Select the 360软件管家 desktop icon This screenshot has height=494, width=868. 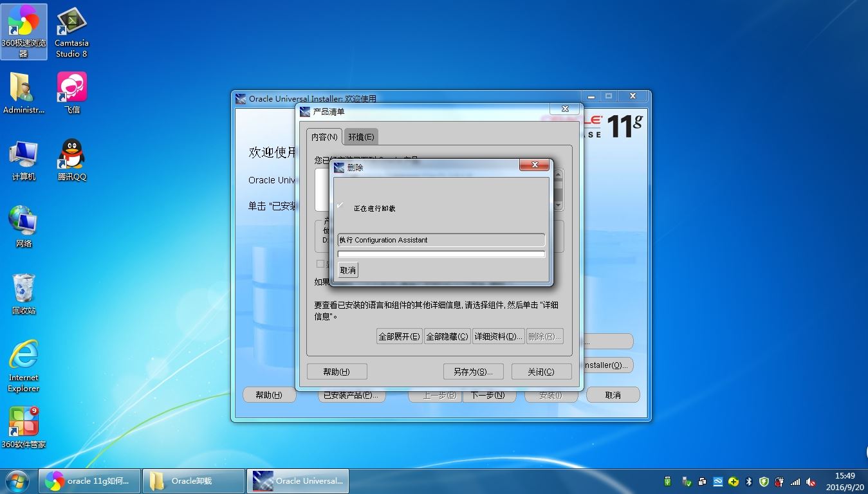[24, 427]
